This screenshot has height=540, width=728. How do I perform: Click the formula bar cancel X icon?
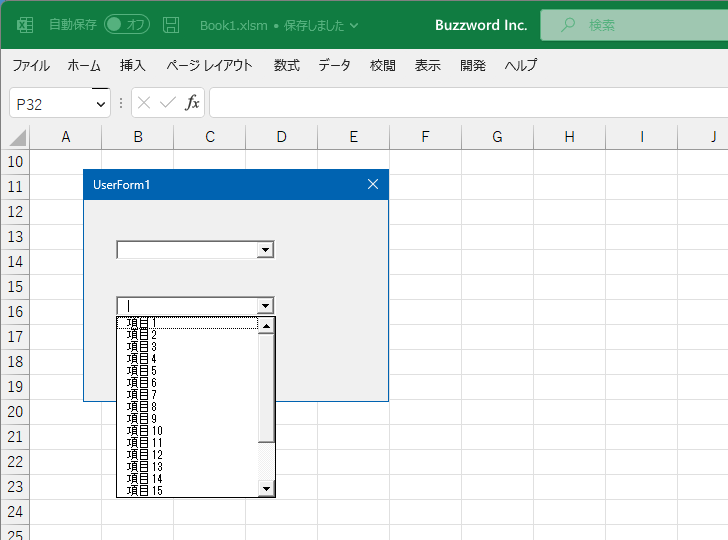click(x=144, y=103)
